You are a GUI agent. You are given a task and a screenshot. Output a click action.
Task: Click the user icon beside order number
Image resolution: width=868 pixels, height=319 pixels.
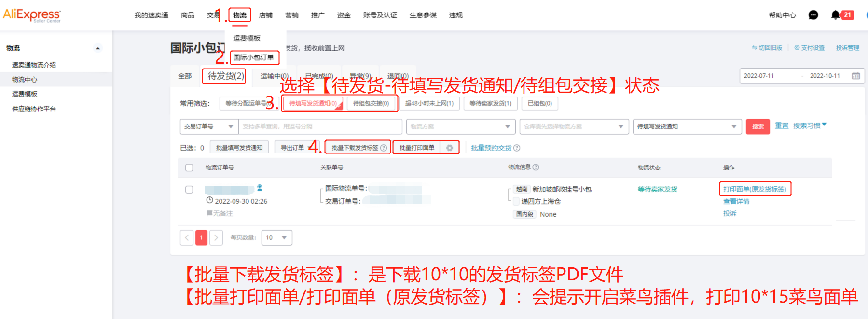pyautogui.click(x=260, y=188)
